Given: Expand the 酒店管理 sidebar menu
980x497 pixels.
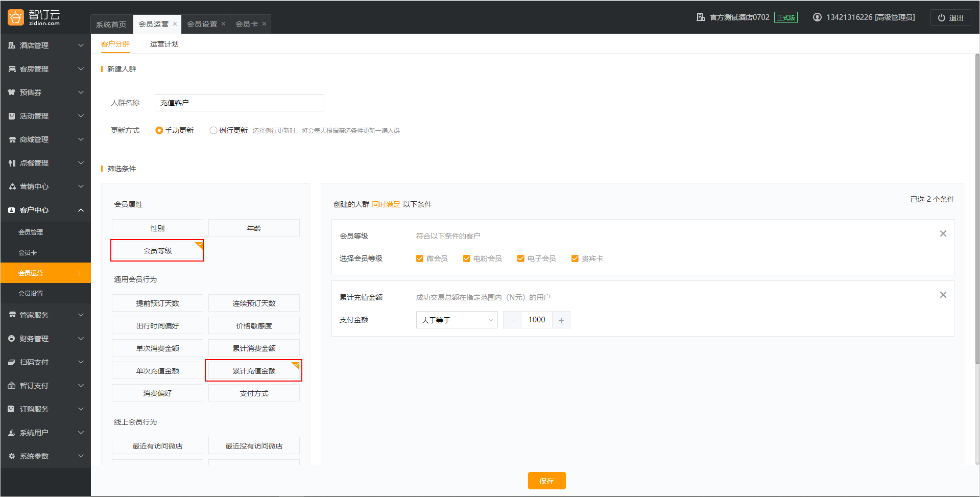Looking at the screenshot, I should [x=45, y=45].
